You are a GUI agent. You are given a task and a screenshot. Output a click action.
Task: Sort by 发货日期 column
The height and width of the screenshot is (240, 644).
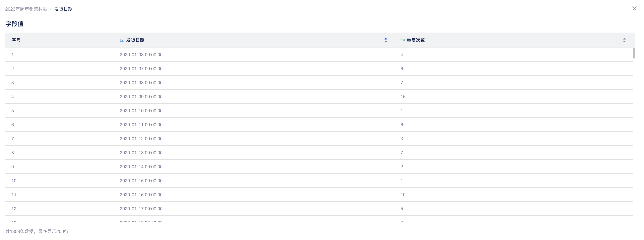click(x=386, y=40)
